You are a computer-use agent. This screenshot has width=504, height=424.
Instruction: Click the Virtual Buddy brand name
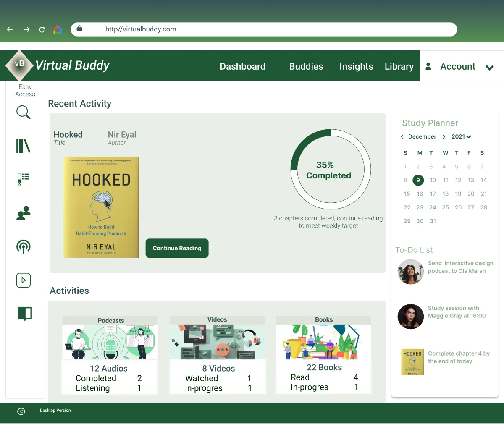coord(72,65)
